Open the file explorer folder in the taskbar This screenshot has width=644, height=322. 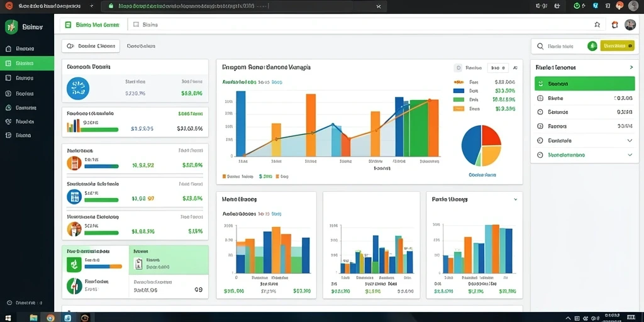[34, 318]
